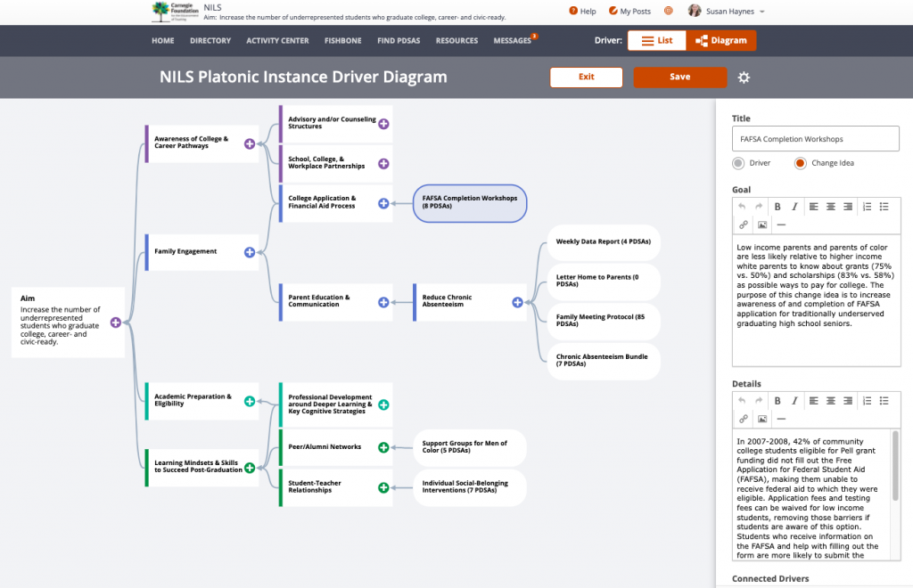913x588 pixels.
Task: Toggle italic in the Goal editor toolbar
Action: click(794, 207)
